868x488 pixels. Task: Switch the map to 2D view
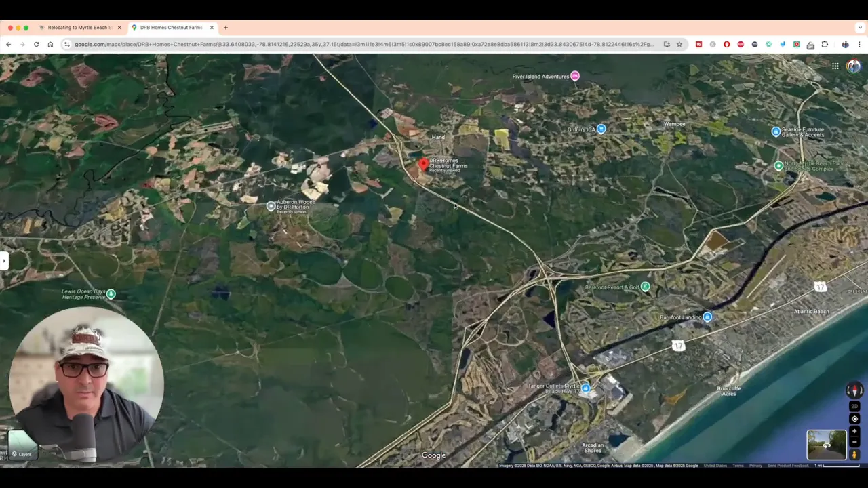(x=854, y=406)
